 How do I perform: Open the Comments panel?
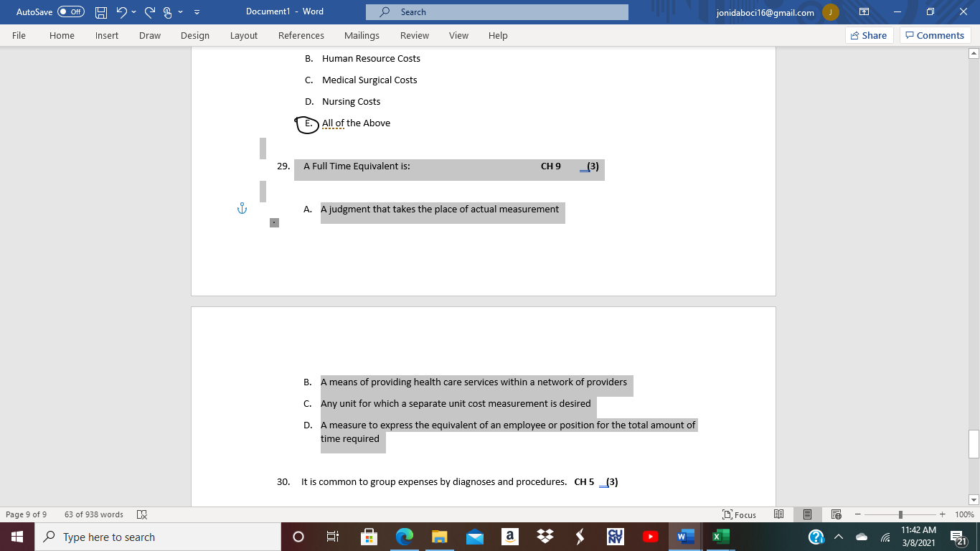tap(935, 35)
